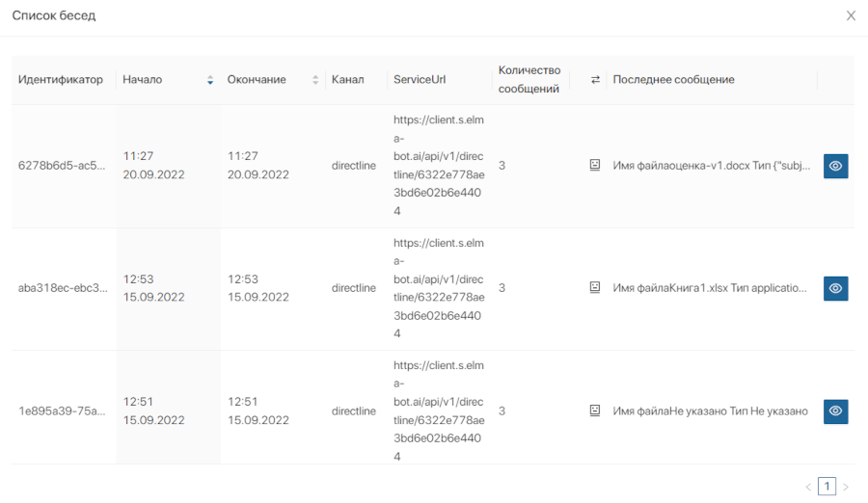The height and width of the screenshot is (503, 868).
Task: Click bot icon in the Не указано row
Action: [595, 410]
